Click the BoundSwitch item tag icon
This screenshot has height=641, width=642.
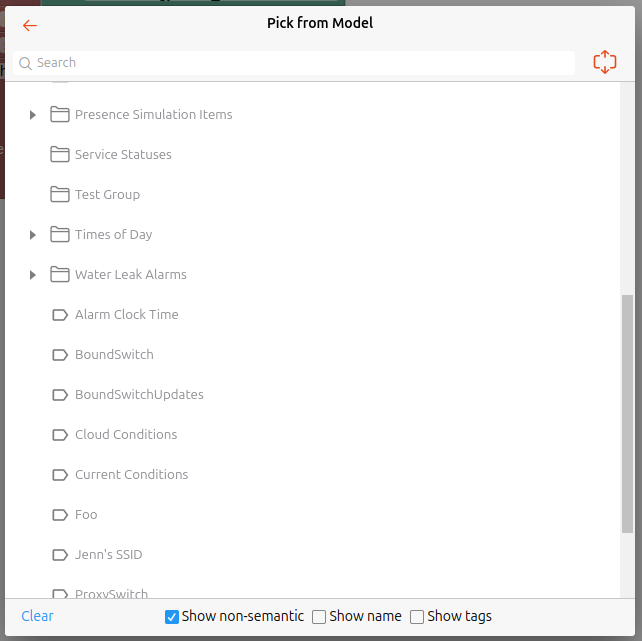pyautogui.click(x=60, y=354)
